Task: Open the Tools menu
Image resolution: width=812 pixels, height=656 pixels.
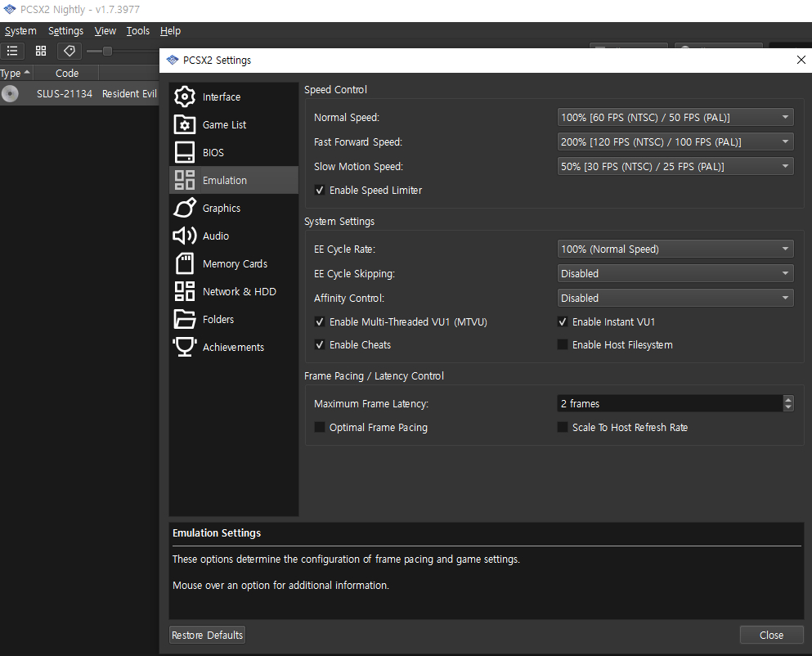Action: point(137,30)
